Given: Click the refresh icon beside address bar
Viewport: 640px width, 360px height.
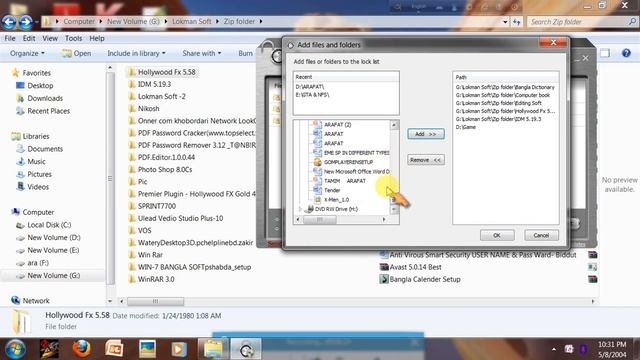Looking at the screenshot, I should click(517, 22).
